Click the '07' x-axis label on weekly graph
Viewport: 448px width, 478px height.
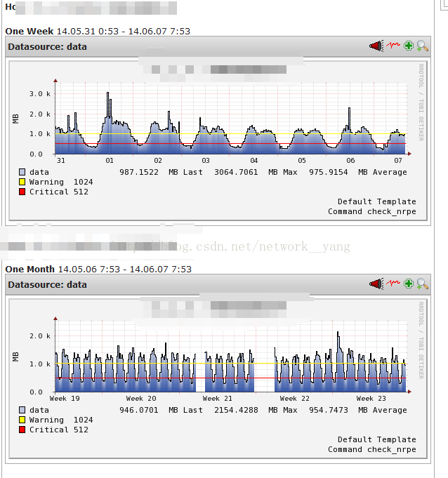point(398,160)
